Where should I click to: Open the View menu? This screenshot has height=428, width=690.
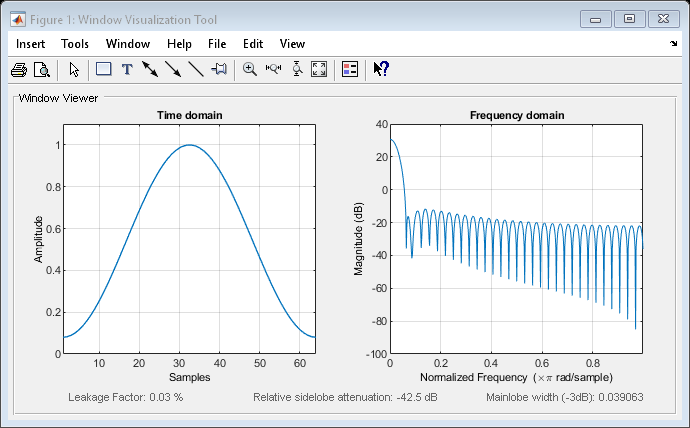(x=292, y=44)
